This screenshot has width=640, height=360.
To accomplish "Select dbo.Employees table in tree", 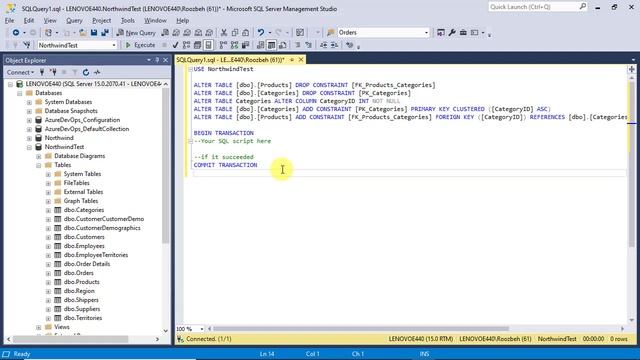I will [x=84, y=246].
